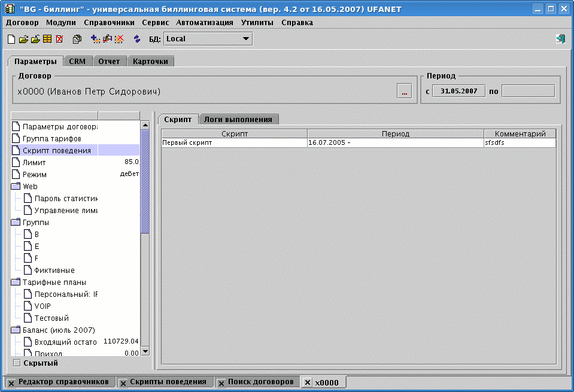Viewport: 574px width, 392px height.
Task: Open the БД Local dropdown
Action: click(245, 39)
